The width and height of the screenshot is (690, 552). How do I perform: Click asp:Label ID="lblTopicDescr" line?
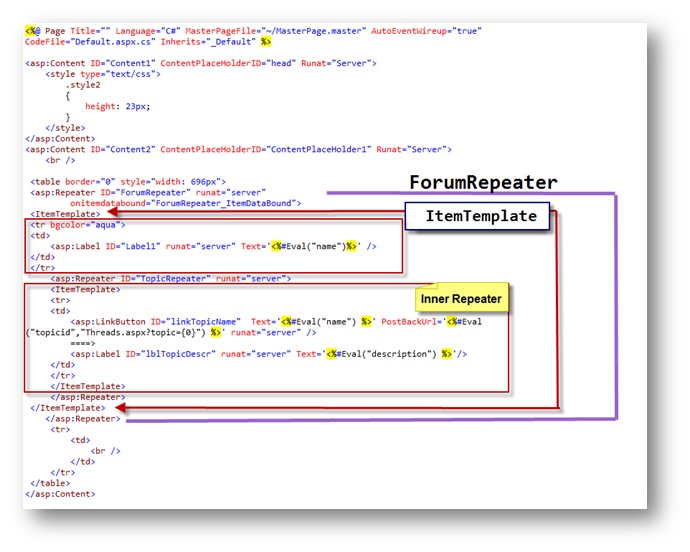268,354
